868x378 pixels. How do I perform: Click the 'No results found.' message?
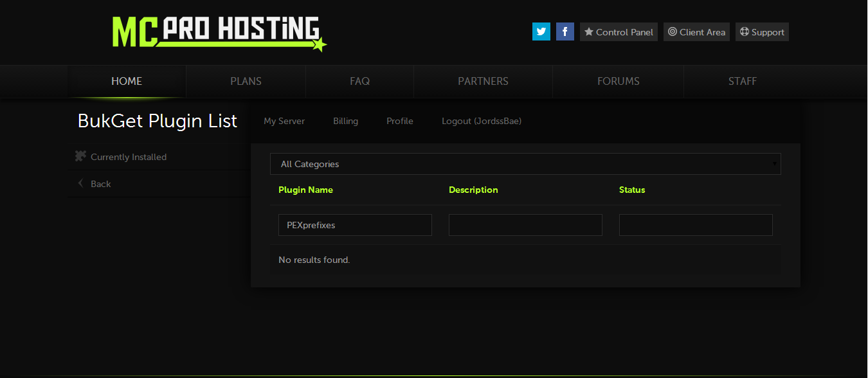click(314, 260)
